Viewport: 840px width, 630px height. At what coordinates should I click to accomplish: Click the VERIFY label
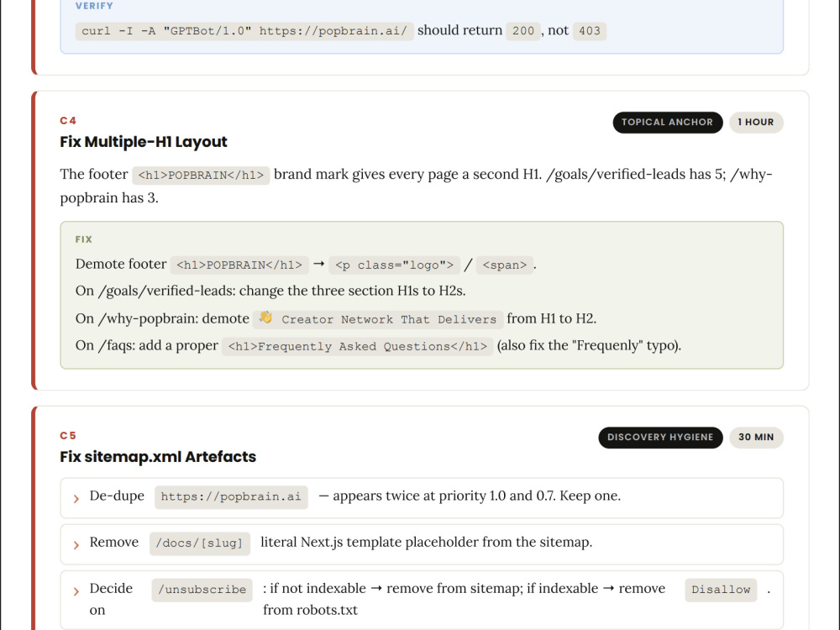coord(94,6)
